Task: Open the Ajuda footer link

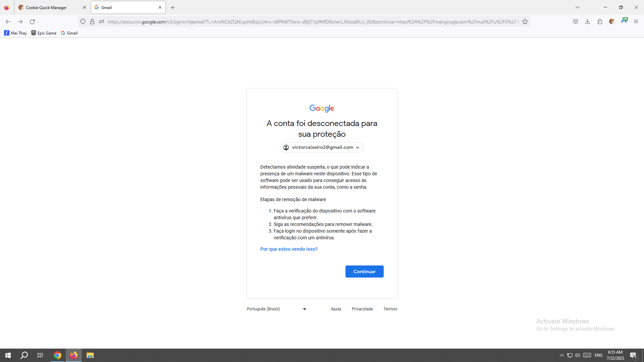Action: (336, 309)
